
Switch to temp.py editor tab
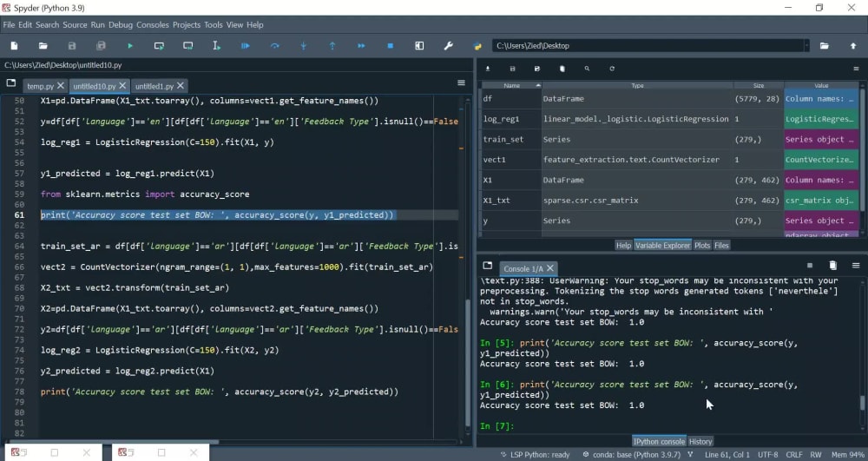pos(41,86)
